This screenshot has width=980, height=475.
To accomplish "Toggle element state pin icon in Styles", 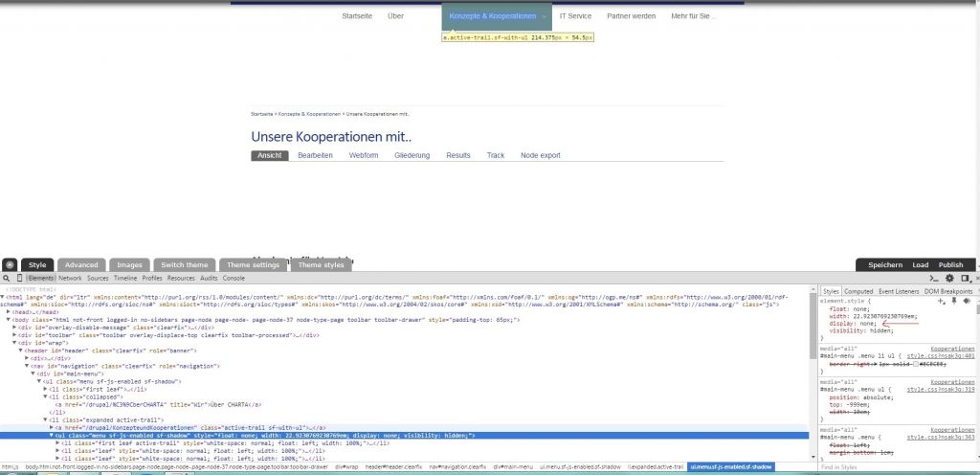I will point(953,301).
